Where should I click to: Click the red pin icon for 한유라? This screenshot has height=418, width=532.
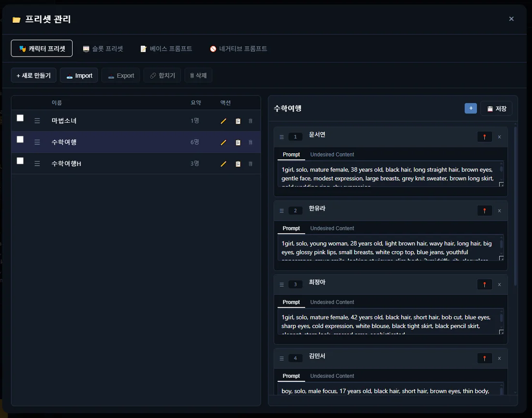[485, 211]
